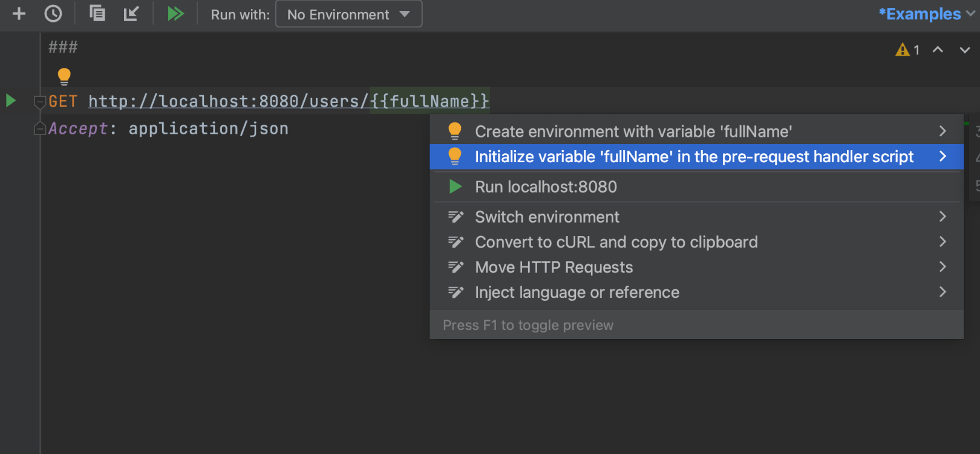Select Create environment with variable 'fullName'
The image size is (980, 454).
pyautogui.click(x=633, y=131)
